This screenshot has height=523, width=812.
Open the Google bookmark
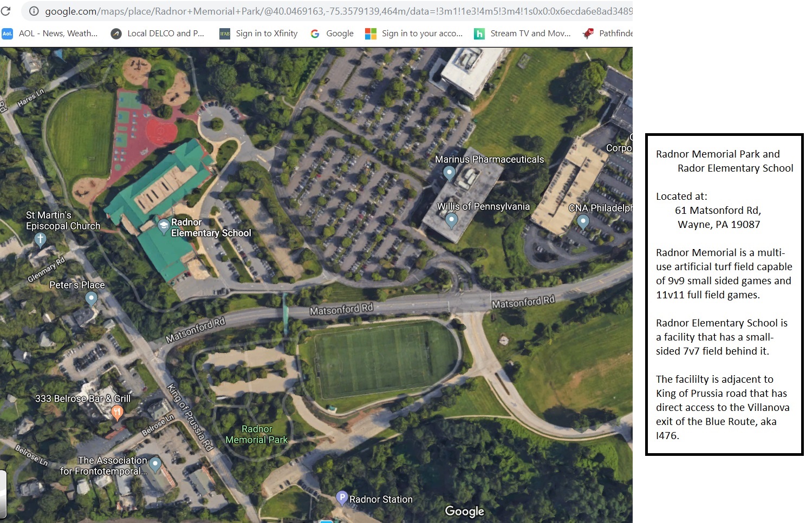332,34
